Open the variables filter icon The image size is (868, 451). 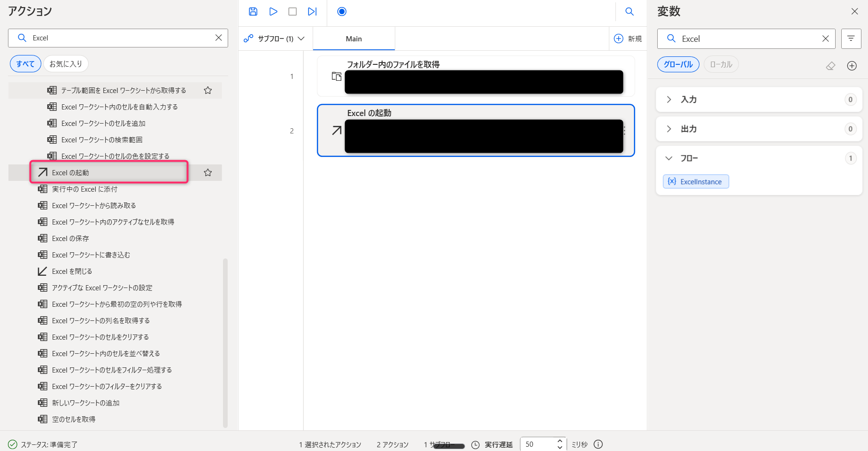click(x=851, y=39)
